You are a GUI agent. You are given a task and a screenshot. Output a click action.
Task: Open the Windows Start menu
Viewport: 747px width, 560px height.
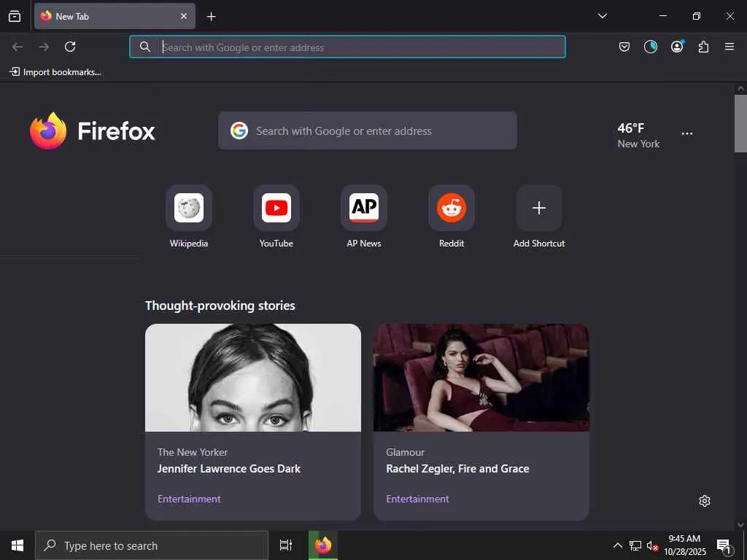pos(18,545)
